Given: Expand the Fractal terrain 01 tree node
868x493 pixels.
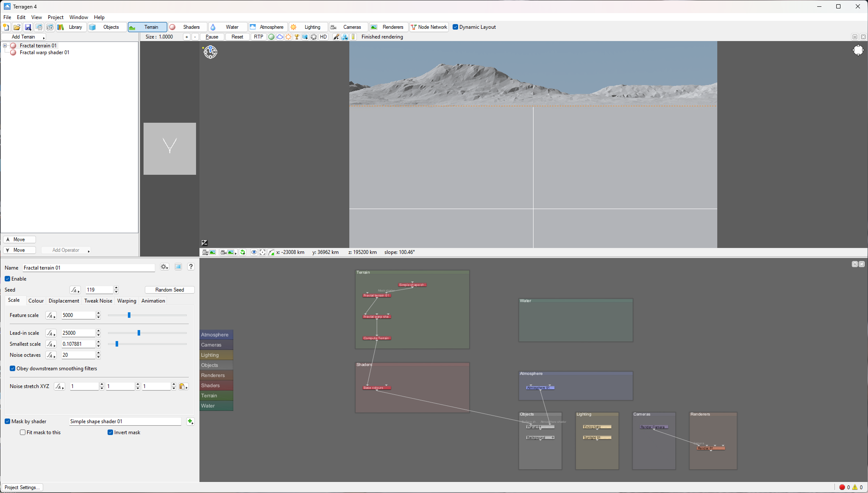Looking at the screenshot, I should tap(5, 46).
